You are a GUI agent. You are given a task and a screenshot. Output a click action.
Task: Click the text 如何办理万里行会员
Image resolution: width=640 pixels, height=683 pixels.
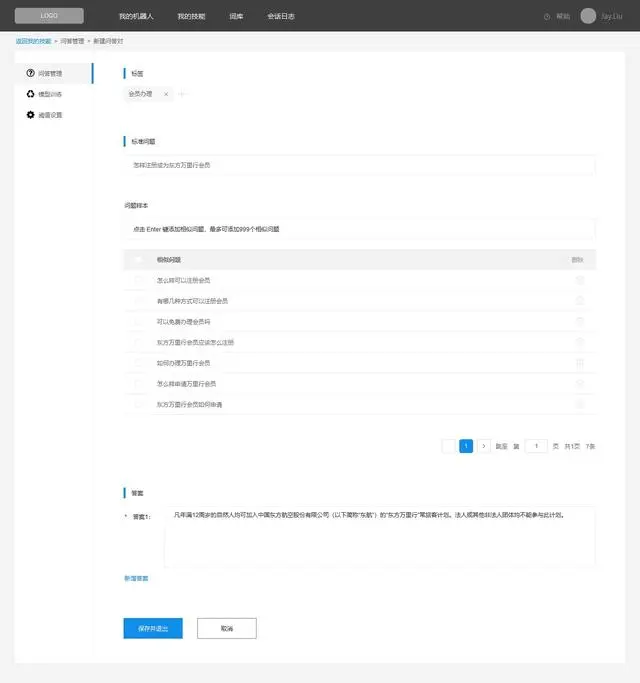coord(183,363)
